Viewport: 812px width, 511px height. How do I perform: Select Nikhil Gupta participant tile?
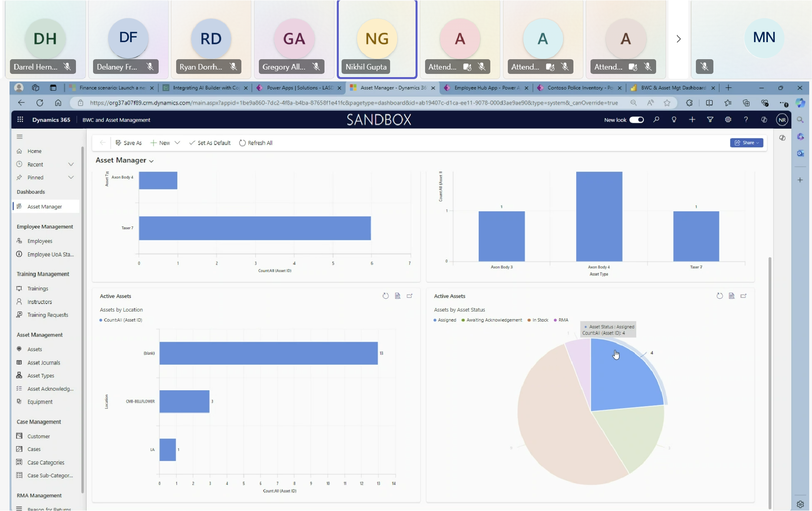coord(377,39)
